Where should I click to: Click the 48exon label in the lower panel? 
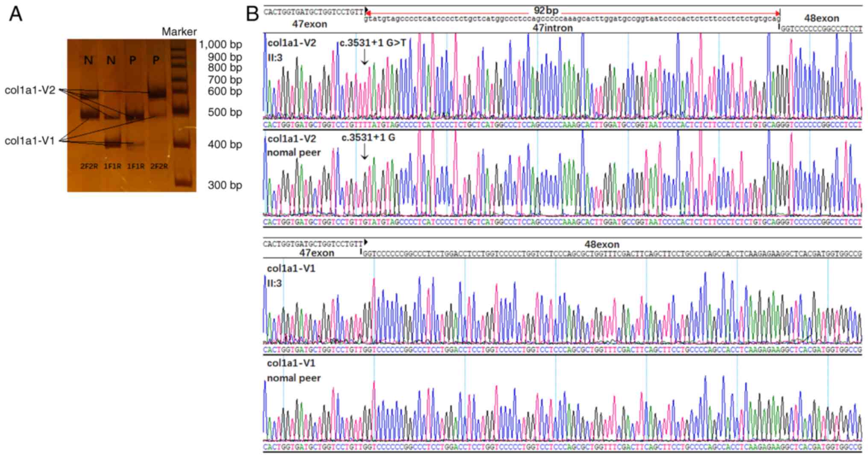(x=601, y=245)
